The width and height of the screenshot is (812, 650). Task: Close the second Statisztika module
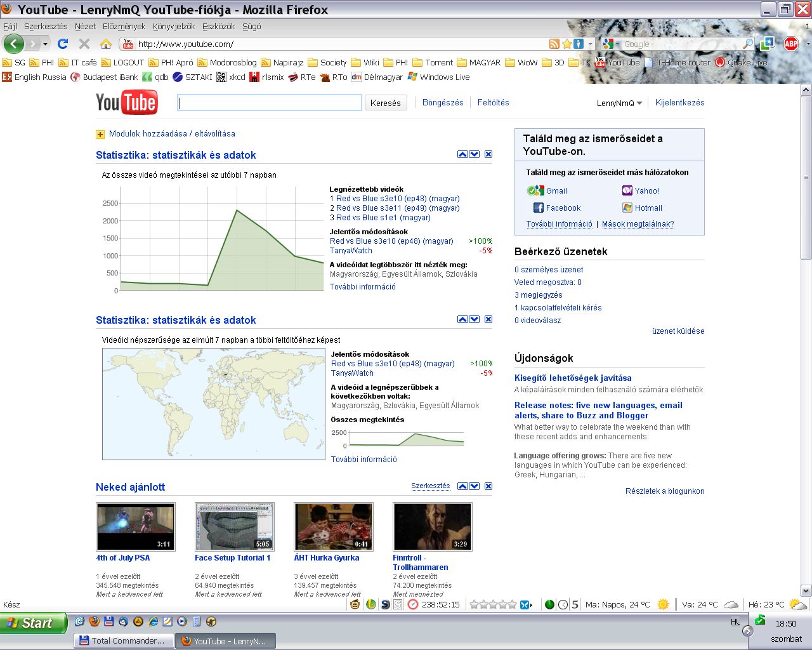(x=488, y=319)
